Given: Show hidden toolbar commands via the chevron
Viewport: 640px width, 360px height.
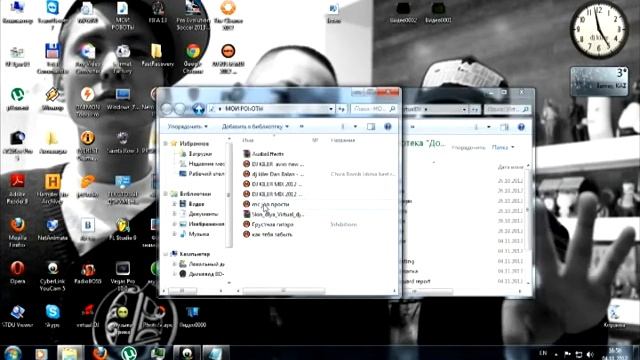Looking at the screenshot, I should click(x=301, y=127).
